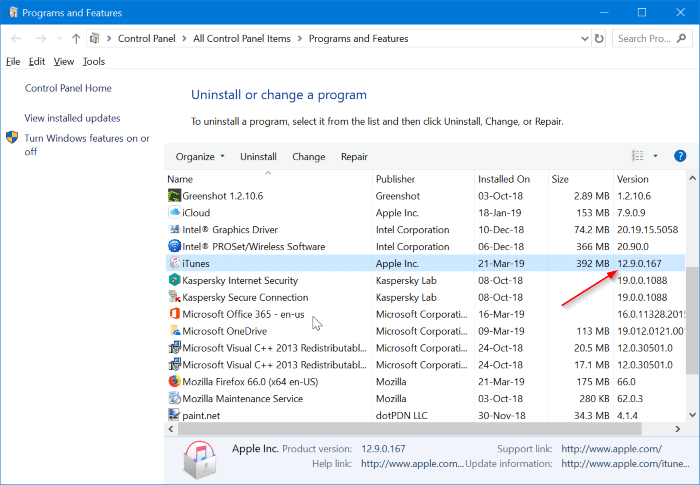The width and height of the screenshot is (700, 485).
Task: Click the forward navigation arrow
Action: click(x=41, y=39)
